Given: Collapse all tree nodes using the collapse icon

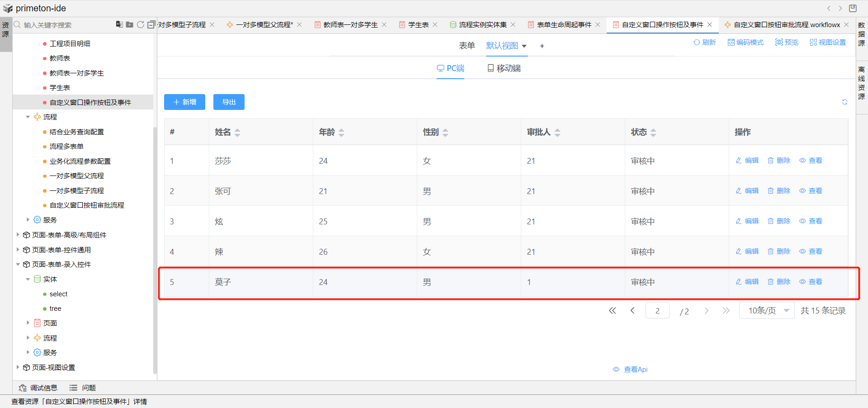Looking at the screenshot, I should point(151,24).
